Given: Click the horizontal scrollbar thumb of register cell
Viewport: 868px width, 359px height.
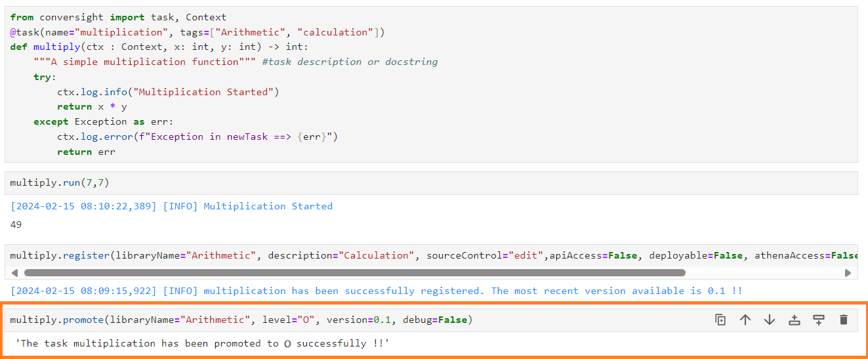Looking at the screenshot, I should [x=354, y=272].
